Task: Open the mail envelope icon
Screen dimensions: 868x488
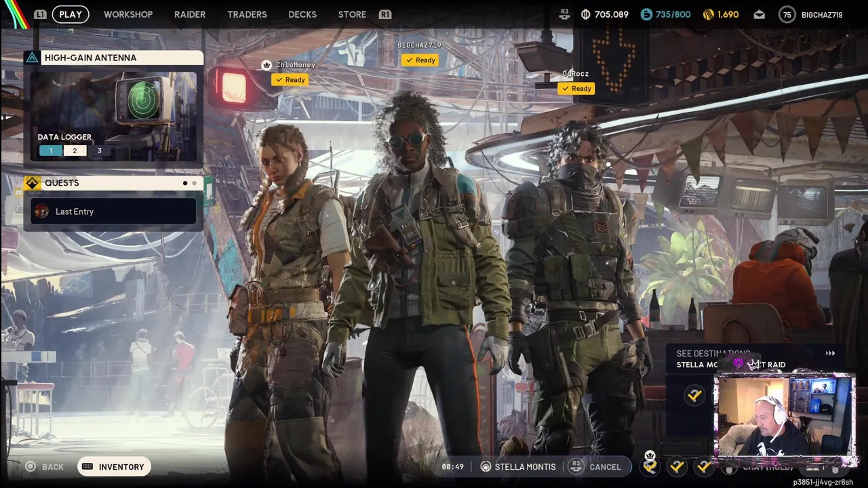Action: (759, 14)
